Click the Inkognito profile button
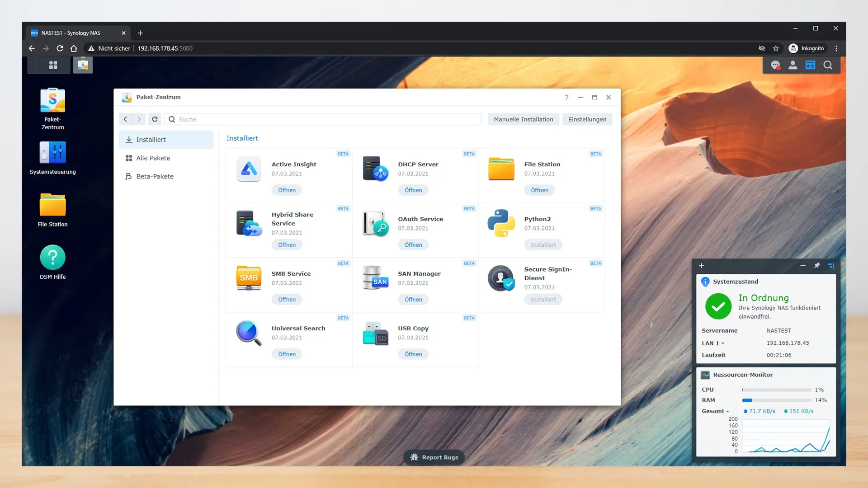The image size is (868, 488). (807, 48)
